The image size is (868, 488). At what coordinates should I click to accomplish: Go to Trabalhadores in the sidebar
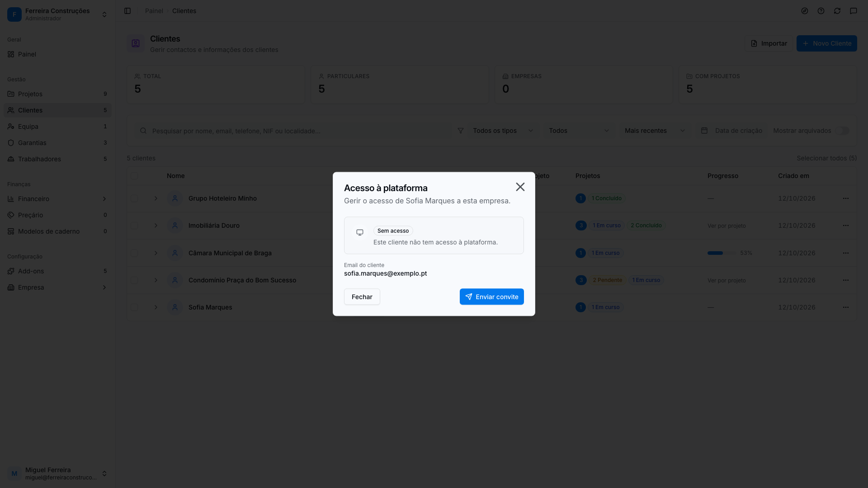coord(57,159)
